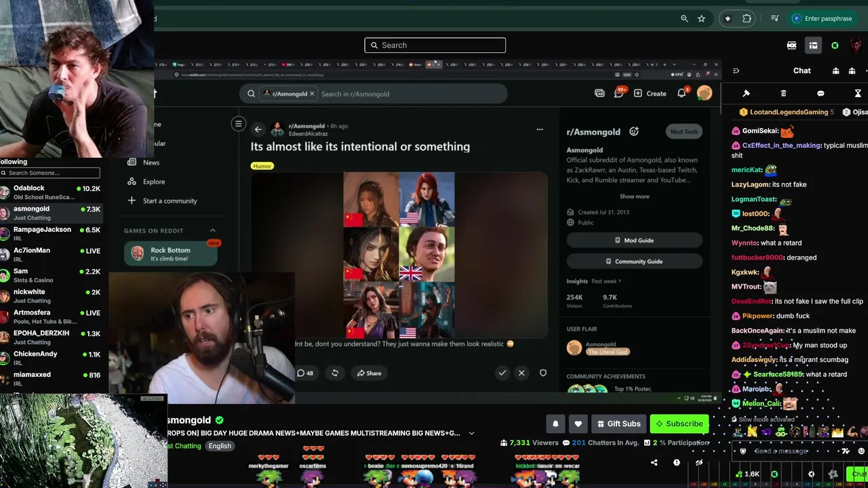
Task: Click the Search in r/Asmongold field
Action: (x=412, y=94)
